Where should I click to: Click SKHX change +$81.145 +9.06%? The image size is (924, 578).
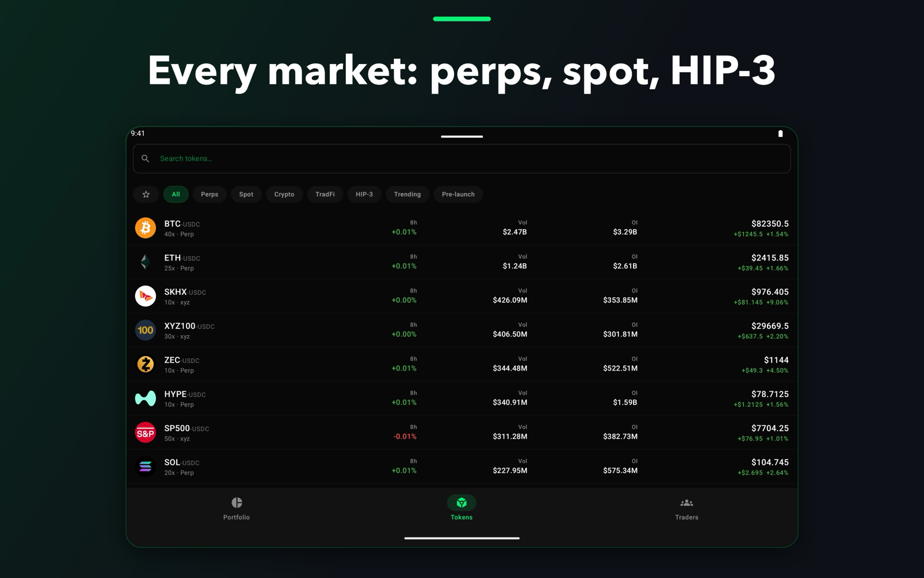pyautogui.click(x=761, y=302)
